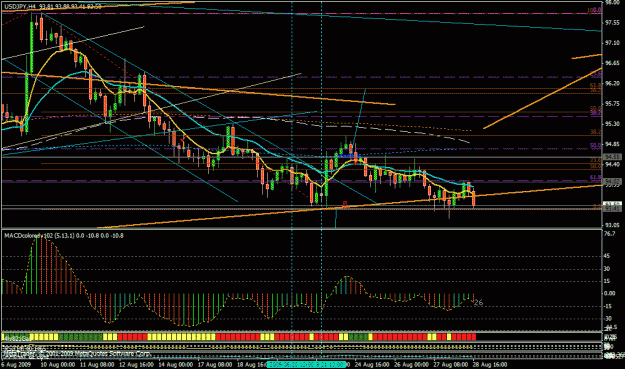Image resolution: width=625 pixels, height=369 pixels.
Task: Click the 17 Aug 08:00 time label
Action: tap(215, 365)
